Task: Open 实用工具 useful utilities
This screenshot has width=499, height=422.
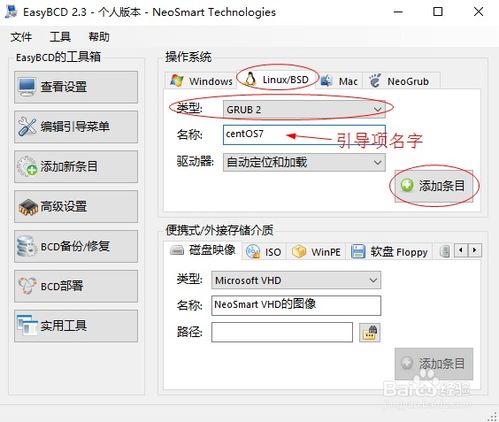Action: pyautogui.click(x=76, y=326)
